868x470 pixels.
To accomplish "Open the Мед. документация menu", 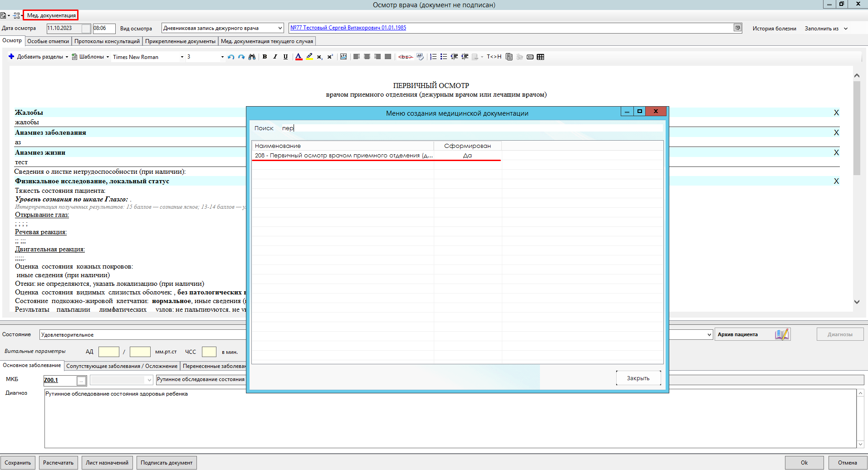I will tap(51, 15).
